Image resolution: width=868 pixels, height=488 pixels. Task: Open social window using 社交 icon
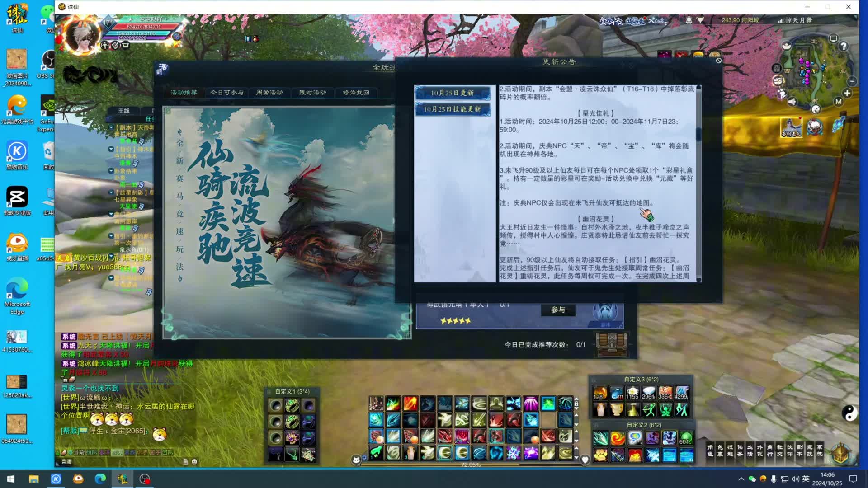(781, 450)
